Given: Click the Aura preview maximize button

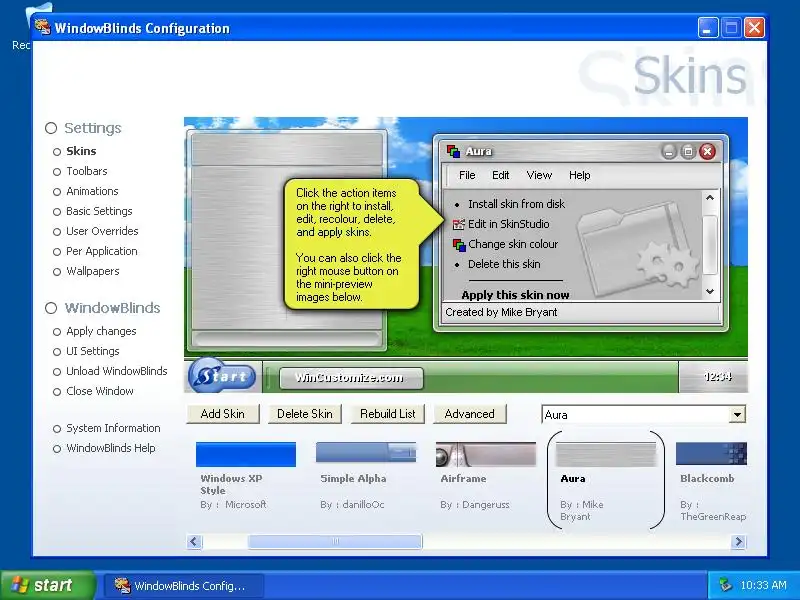Looking at the screenshot, I should pos(688,152).
